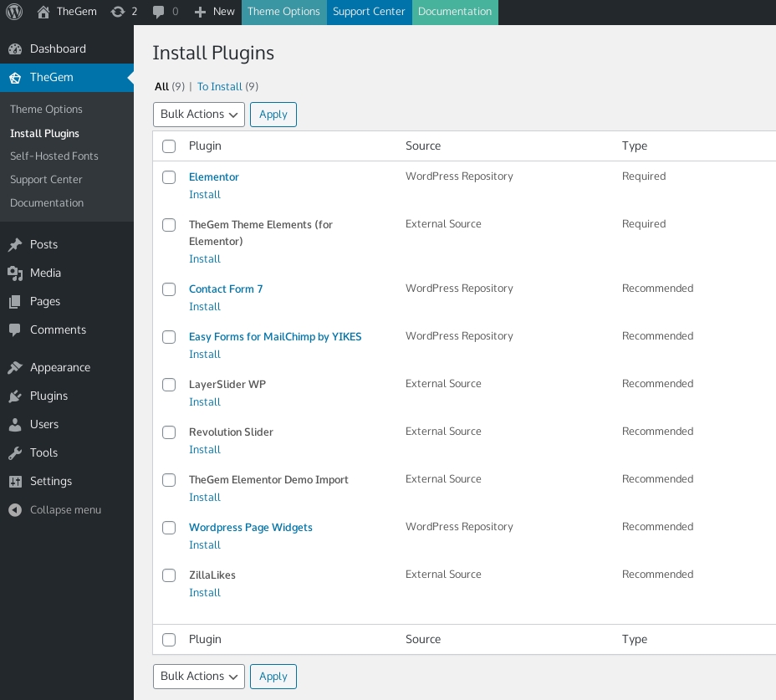Collapse the admin sidebar menu
776x700 pixels.
click(64, 509)
